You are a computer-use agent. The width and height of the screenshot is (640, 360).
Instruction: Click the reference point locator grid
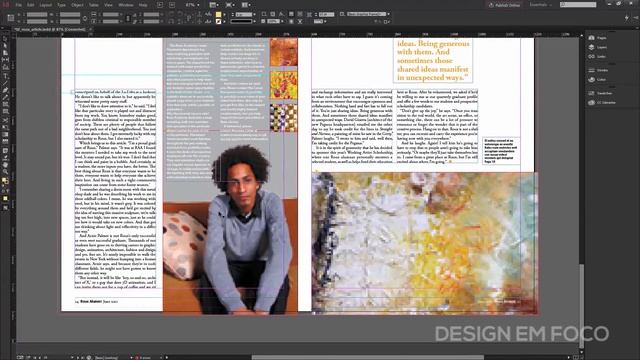(11, 18)
